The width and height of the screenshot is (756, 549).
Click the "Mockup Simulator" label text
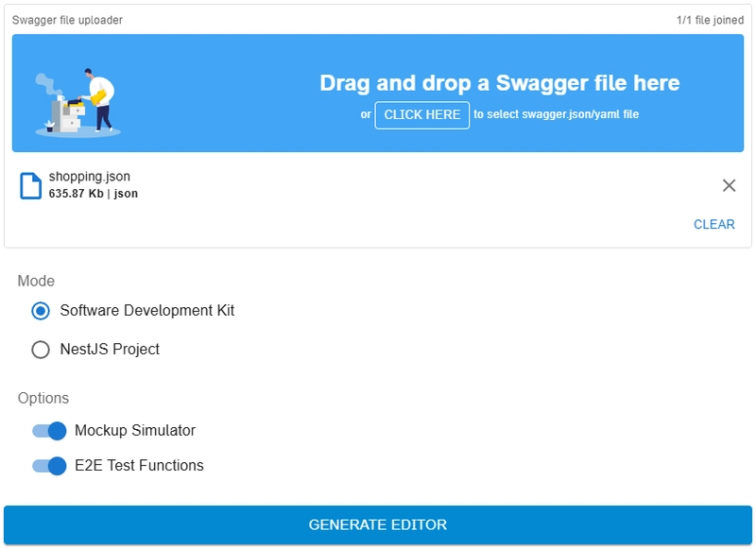pyautogui.click(x=135, y=431)
